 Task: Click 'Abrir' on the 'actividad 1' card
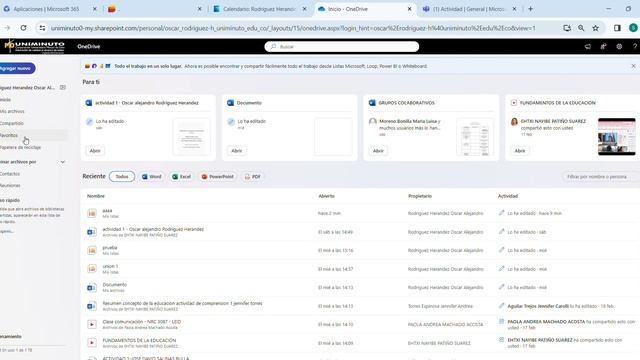click(95, 151)
